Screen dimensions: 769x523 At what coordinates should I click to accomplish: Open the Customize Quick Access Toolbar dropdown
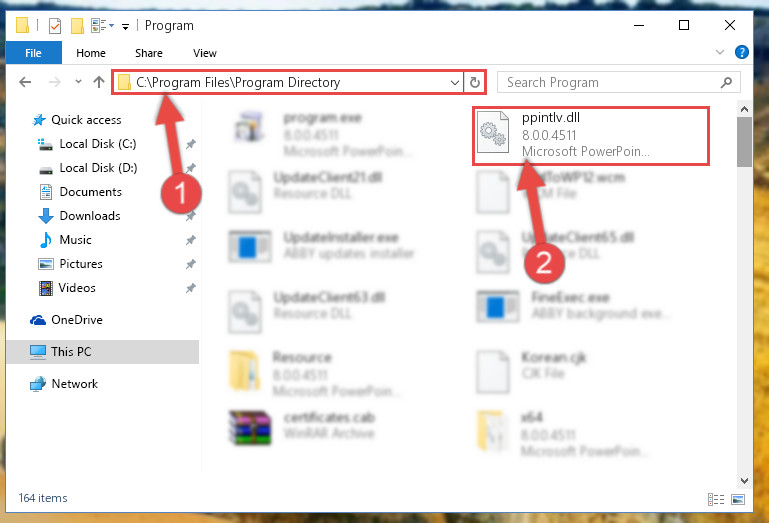[126, 26]
